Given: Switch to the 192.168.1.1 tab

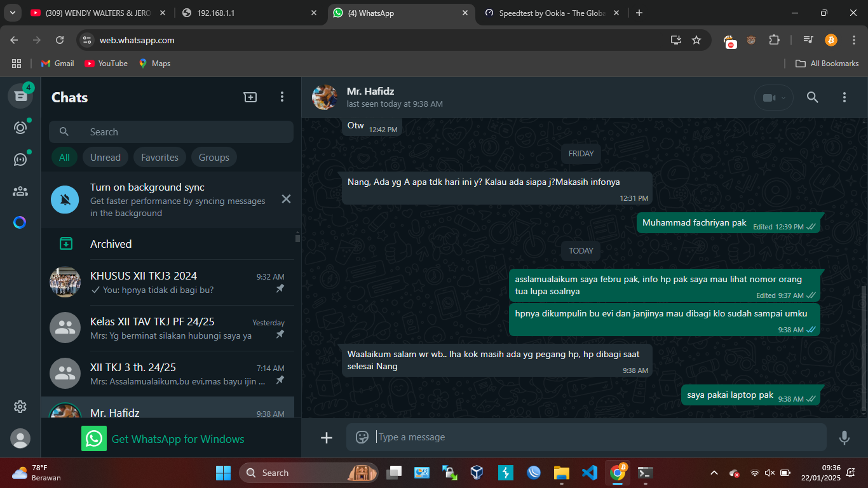Looking at the screenshot, I should 250,13.
